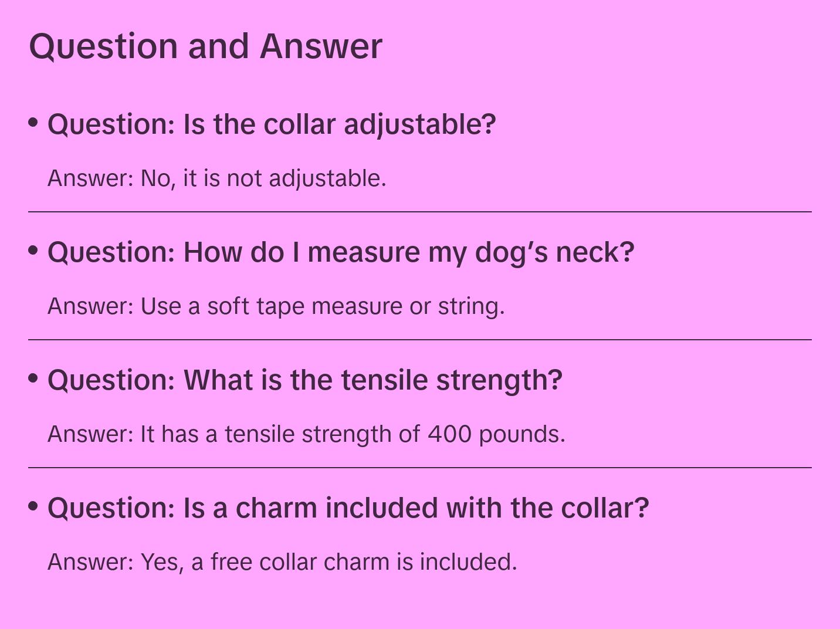Viewport: 840px width, 629px height.
Task: Click the bullet beside the adjustable collar question
Action: pos(33,122)
